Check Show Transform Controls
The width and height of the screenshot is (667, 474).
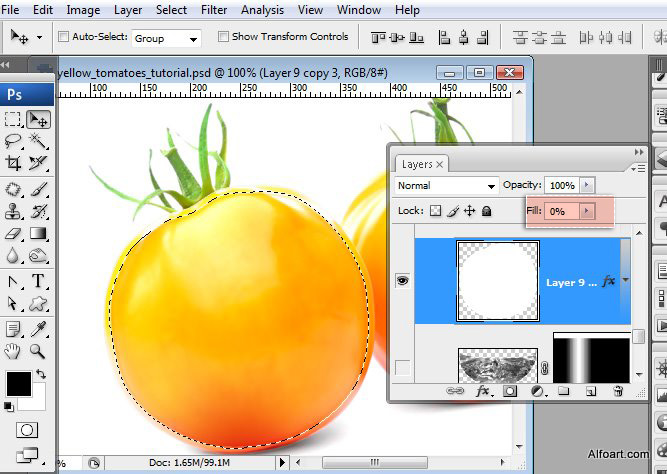coord(223,37)
